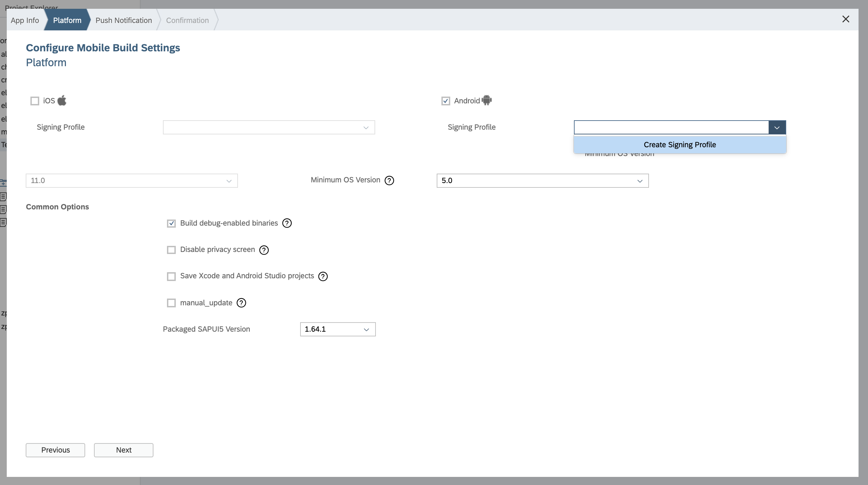
Task: Show help for Disable privacy screen
Action: [264, 250]
